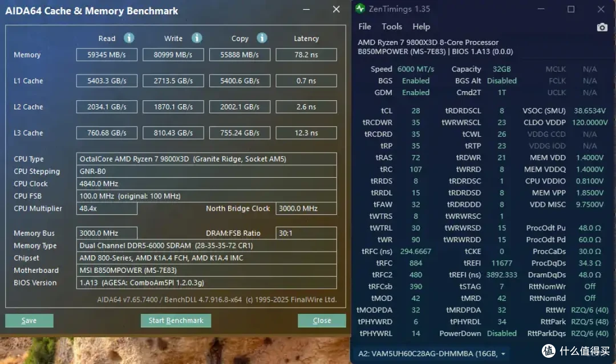The width and height of the screenshot is (616, 364).
Task: Maximize the ZenTimings window
Action: [x=571, y=9]
